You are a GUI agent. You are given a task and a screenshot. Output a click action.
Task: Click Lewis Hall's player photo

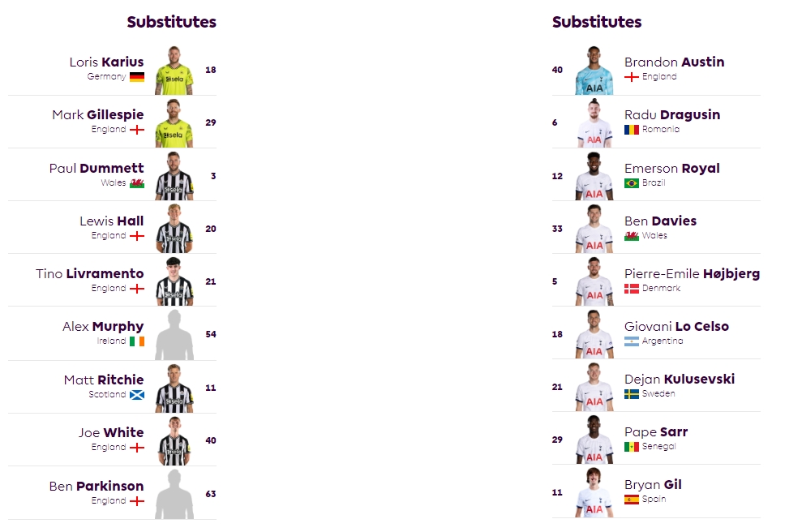click(174, 229)
